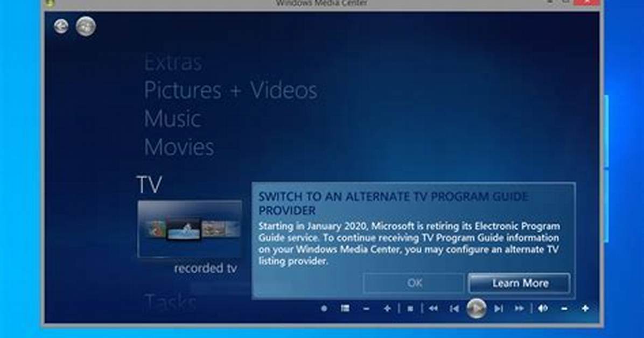Rewind using the rewind button

click(x=433, y=308)
